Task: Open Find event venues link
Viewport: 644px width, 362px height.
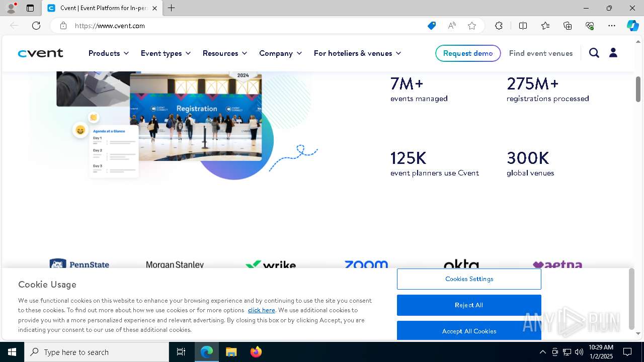Action: tap(541, 53)
